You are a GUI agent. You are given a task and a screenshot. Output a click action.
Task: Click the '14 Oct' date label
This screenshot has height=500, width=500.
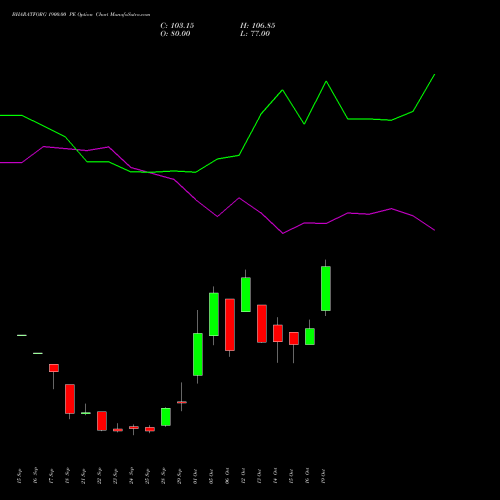pos(275,476)
